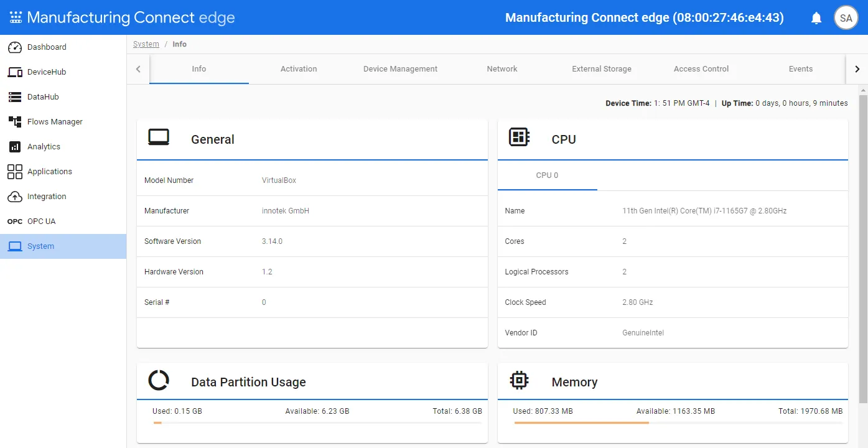Click the DataHub storage icon
This screenshot has height=448, width=868.
(x=15, y=97)
